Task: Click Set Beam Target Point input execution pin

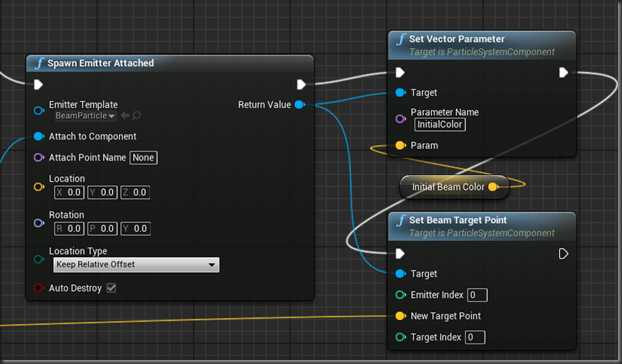Action: click(400, 254)
